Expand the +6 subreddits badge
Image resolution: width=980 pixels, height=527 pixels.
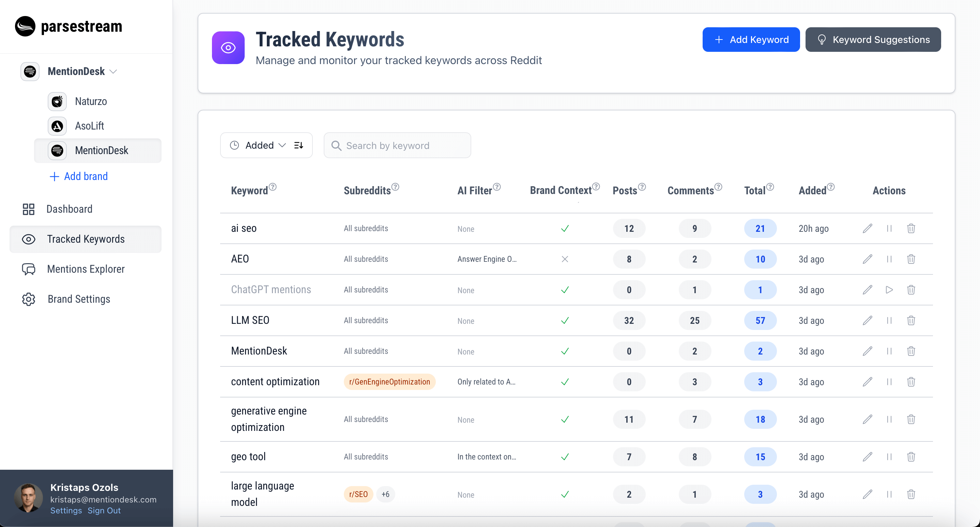[x=385, y=494]
